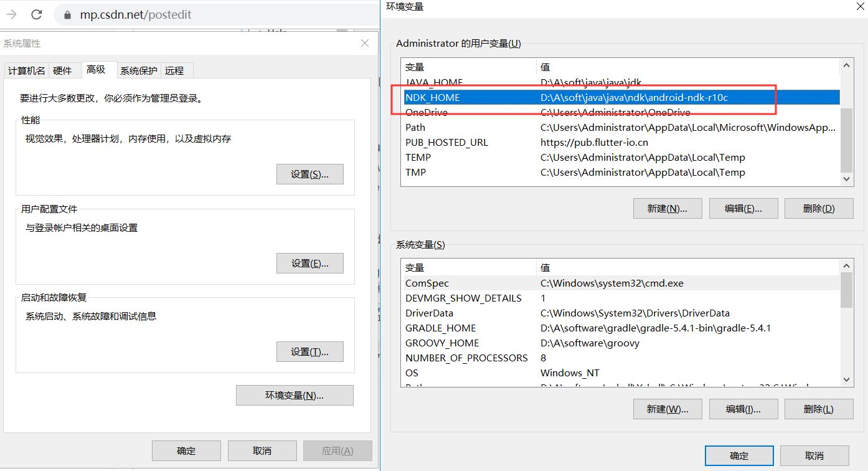Open 环境变量(N) settings
This screenshot has height=471, width=868.
295,395
